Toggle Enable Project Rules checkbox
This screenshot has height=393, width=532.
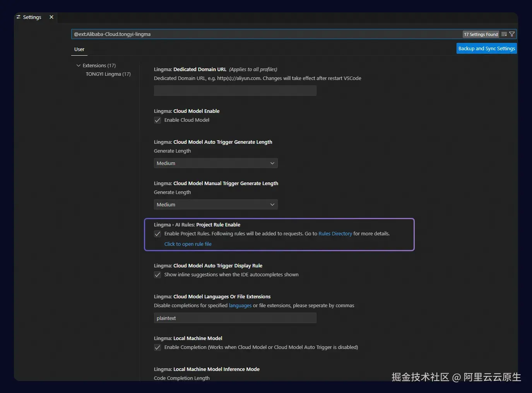[x=157, y=234]
